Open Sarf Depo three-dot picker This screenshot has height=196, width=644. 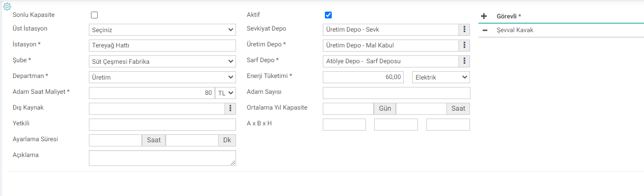(x=464, y=61)
